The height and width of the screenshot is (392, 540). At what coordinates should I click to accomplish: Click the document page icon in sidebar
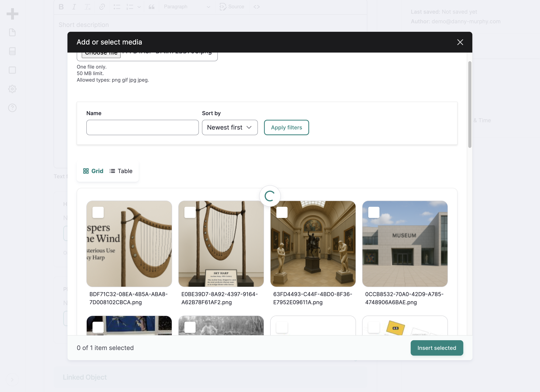(x=12, y=32)
